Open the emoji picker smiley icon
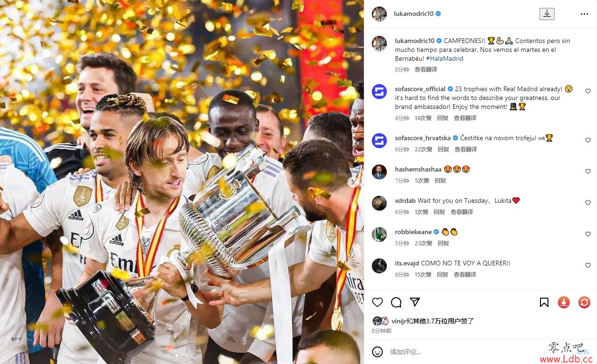 click(377, 352)
